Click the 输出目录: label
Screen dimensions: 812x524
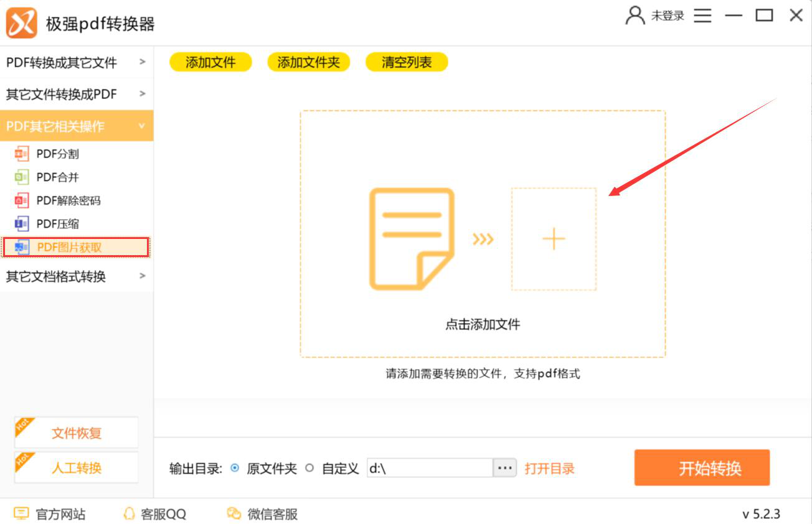[x=196, y=469]
